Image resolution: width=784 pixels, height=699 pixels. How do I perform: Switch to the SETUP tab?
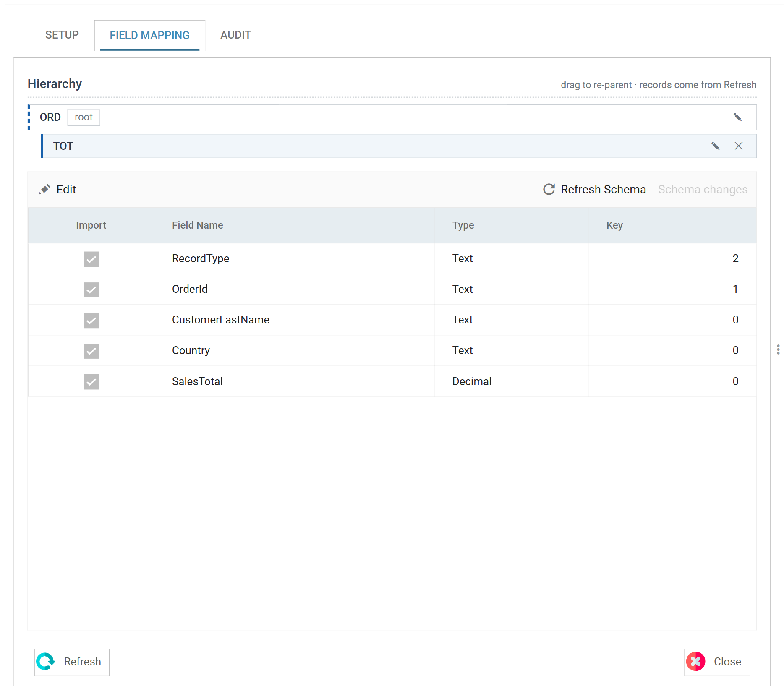(62, 35)
